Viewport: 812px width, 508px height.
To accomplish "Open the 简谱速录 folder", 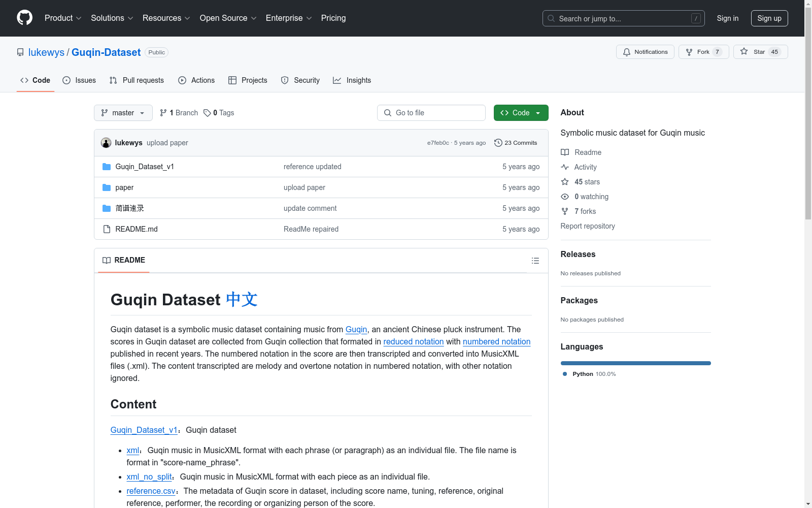I will click(129, 208).
